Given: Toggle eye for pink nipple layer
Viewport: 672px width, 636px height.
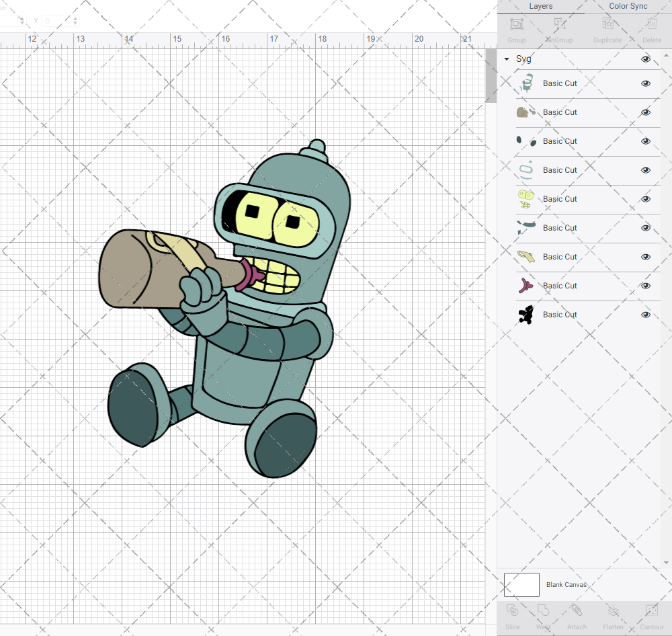Looking at the screenshot, I should point(645,286).
